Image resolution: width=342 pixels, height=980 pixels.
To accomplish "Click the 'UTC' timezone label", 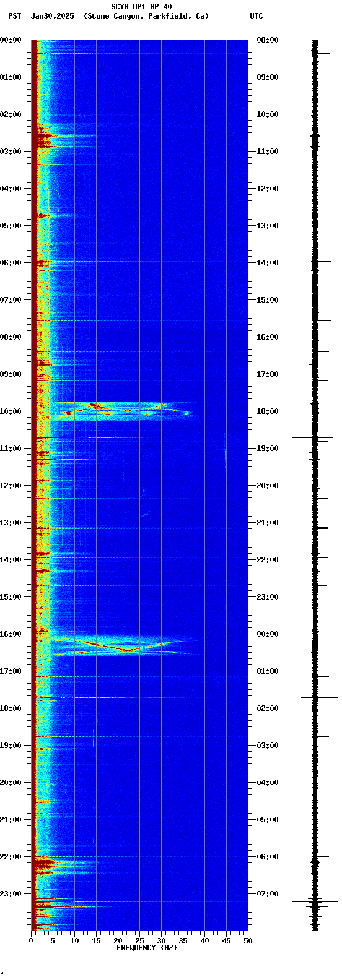I will (256, 16).
